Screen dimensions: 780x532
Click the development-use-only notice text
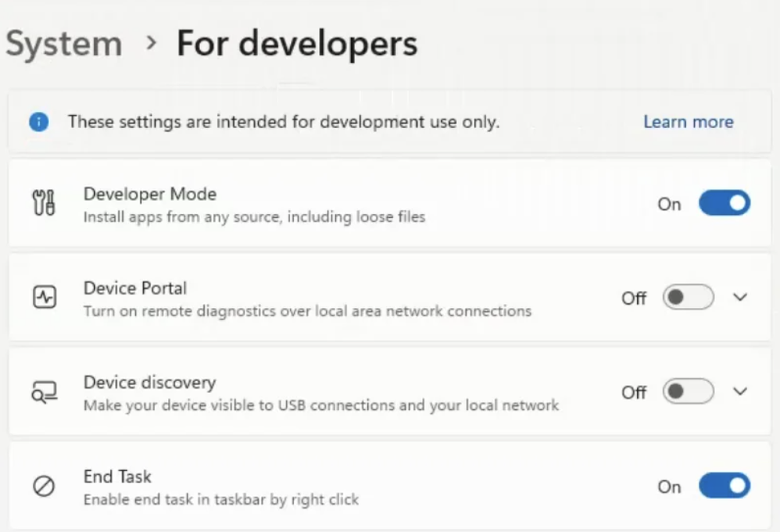[x=283, y=122]
